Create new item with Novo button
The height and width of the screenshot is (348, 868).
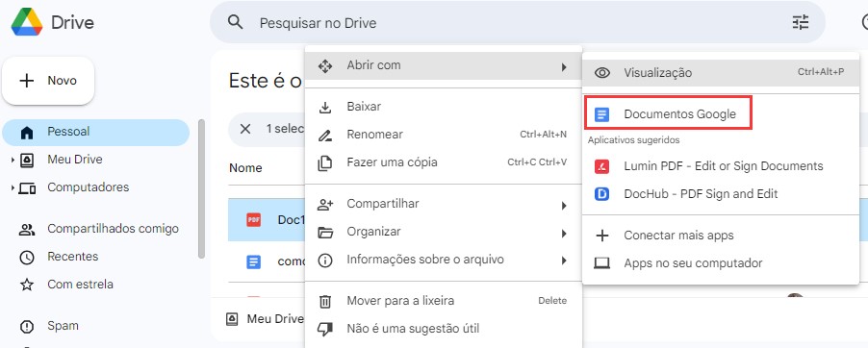(x=48, y=81)
